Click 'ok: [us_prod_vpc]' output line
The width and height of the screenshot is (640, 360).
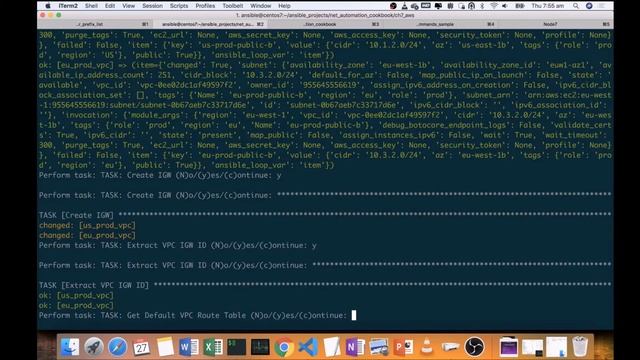pyautogui.click(x=76, y=296)
